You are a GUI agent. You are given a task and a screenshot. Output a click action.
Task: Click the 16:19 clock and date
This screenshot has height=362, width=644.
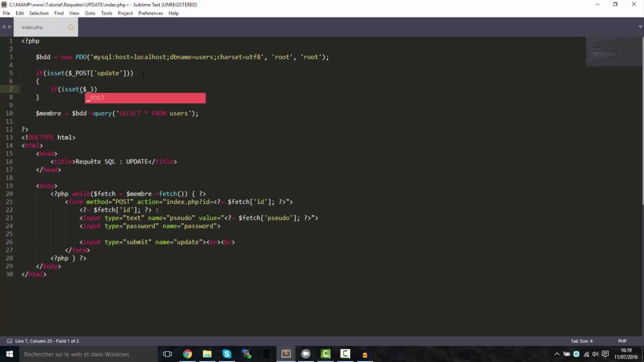(626, 354)
